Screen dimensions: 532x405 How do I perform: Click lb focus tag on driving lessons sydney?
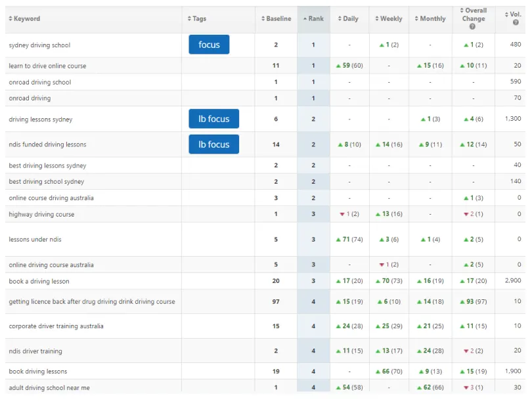tap(213, 119)
